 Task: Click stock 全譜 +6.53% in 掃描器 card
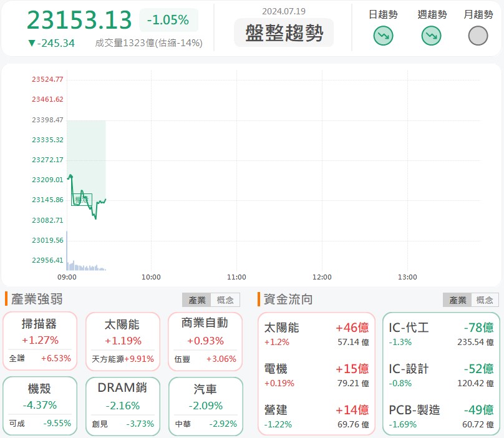point(40,358)
